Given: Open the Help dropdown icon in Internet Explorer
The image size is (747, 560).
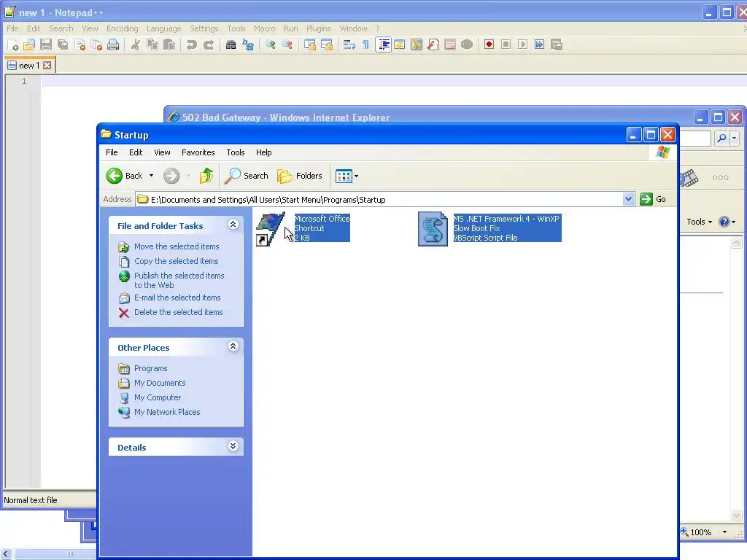Looking at the screenshot, I should click(x=727, y=222).
